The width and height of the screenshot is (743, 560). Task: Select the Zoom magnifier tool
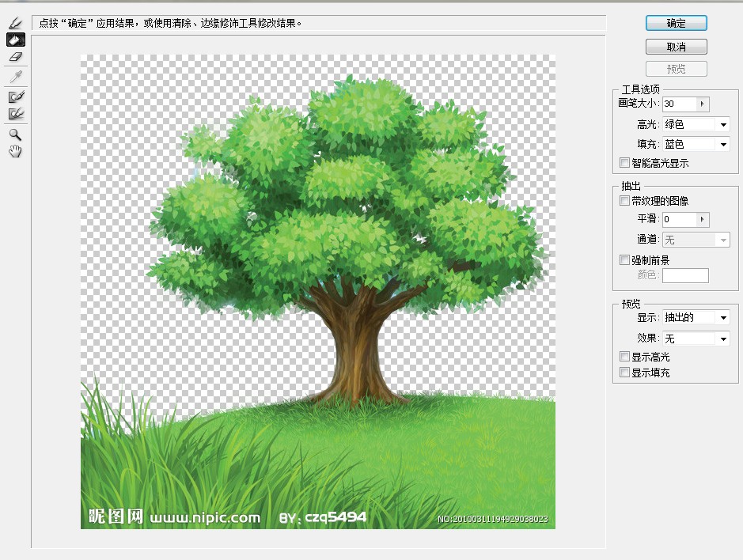[16, 135]
